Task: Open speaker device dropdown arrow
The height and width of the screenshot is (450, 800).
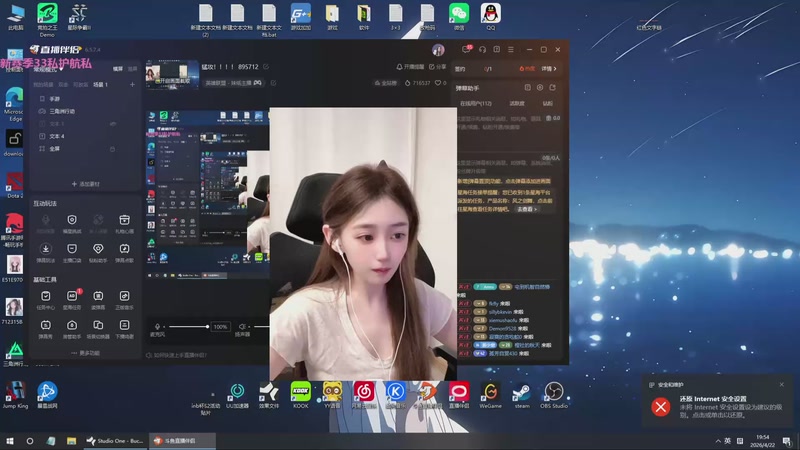Action: [249, 327]
